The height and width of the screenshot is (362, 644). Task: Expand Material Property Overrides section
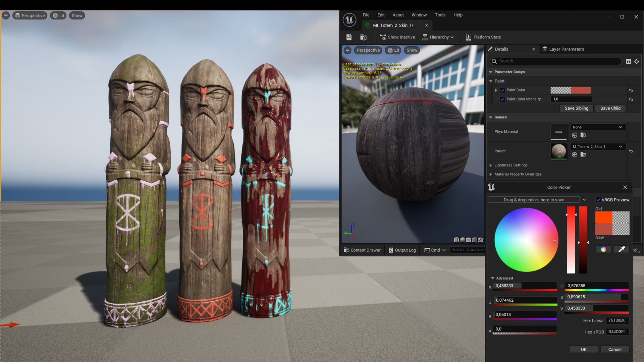pyautogui.click(x=491, y=174)
